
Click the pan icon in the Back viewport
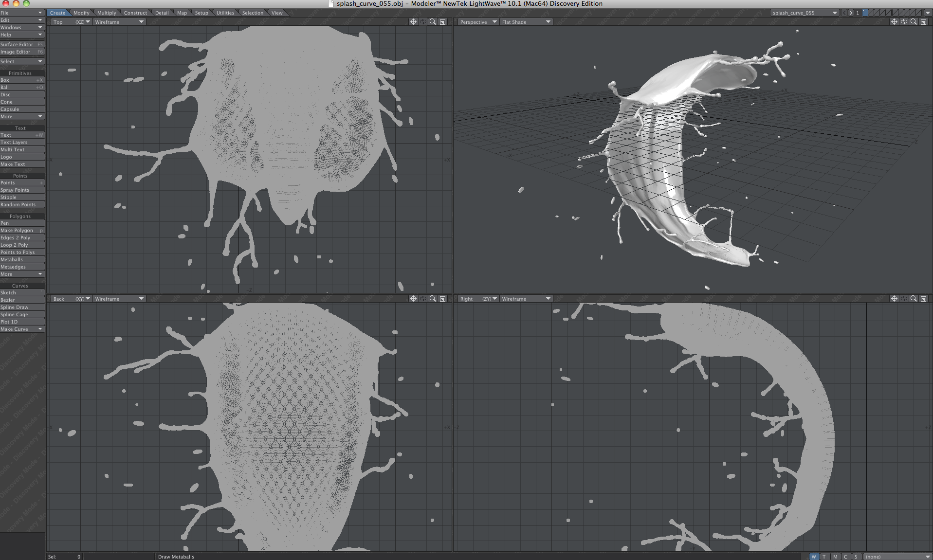point(413,299)
